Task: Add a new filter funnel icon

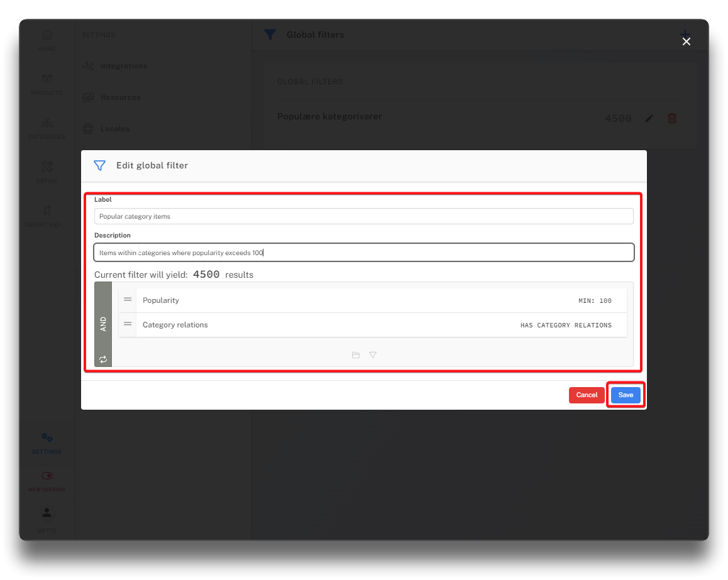Action: (373, 355)
